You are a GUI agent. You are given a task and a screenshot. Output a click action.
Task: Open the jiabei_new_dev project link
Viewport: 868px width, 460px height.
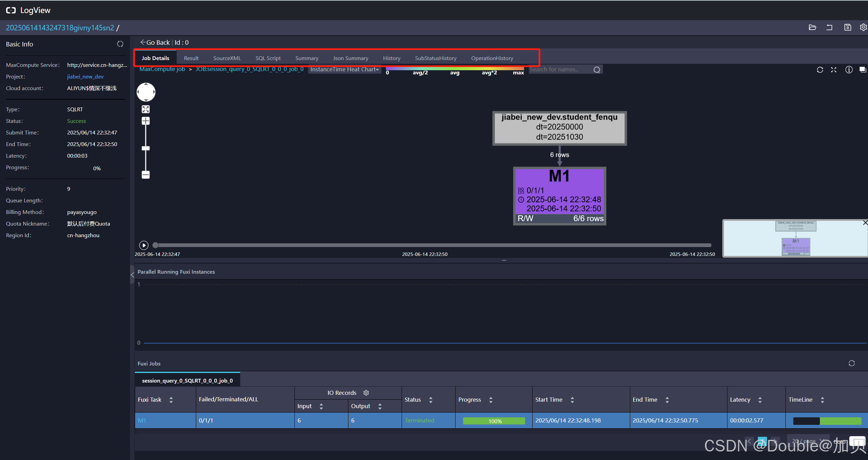click(85, 76)
